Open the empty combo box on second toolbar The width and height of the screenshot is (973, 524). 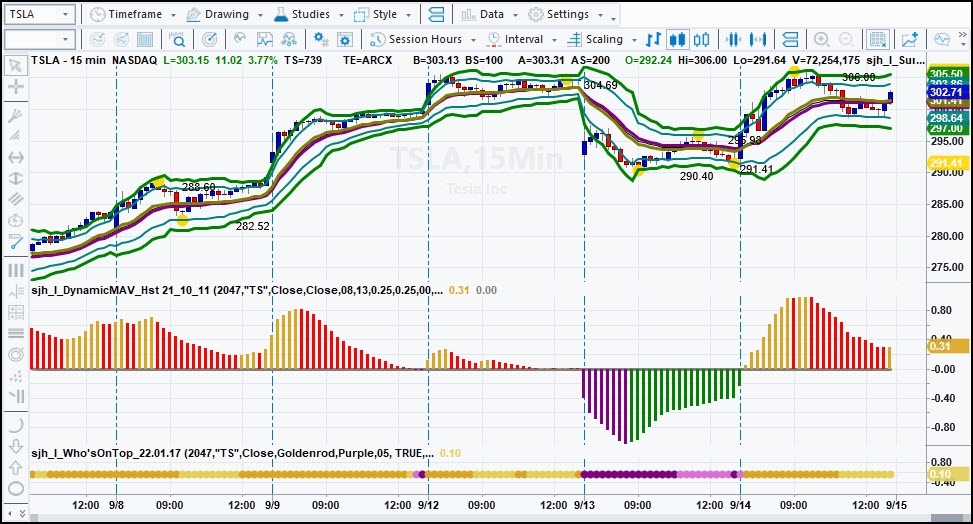39,40
